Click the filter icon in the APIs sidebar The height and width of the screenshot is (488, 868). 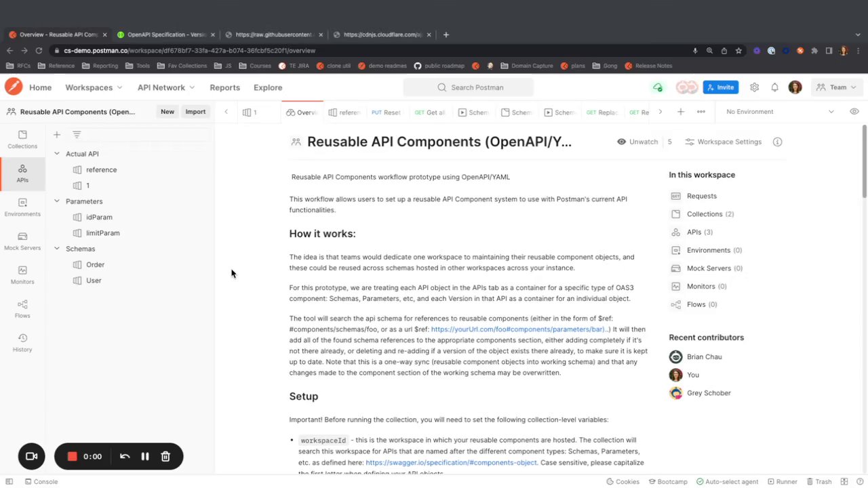coord(77,135)
